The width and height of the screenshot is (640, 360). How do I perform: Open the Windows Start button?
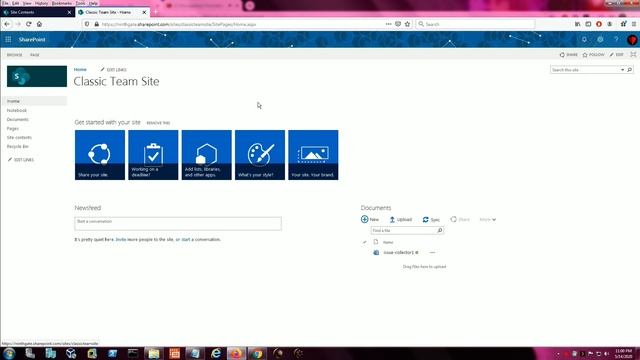coord(9,353)
